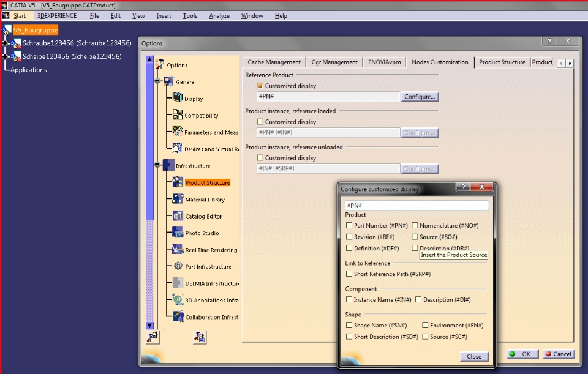Click the Real Time Rendering icon

(178, 249)
